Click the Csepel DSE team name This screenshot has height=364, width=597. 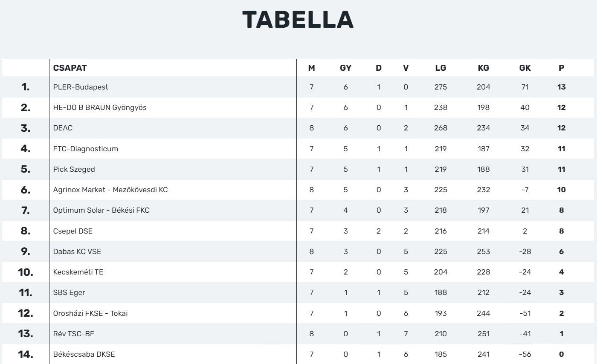coord(73,231)
